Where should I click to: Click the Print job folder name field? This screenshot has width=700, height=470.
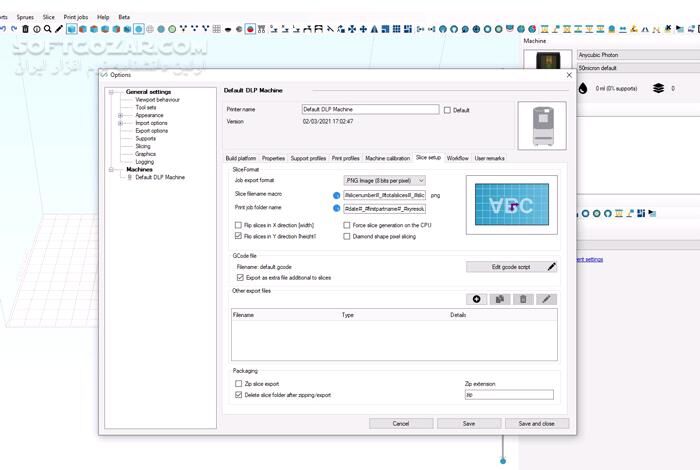tap(384, 208)
